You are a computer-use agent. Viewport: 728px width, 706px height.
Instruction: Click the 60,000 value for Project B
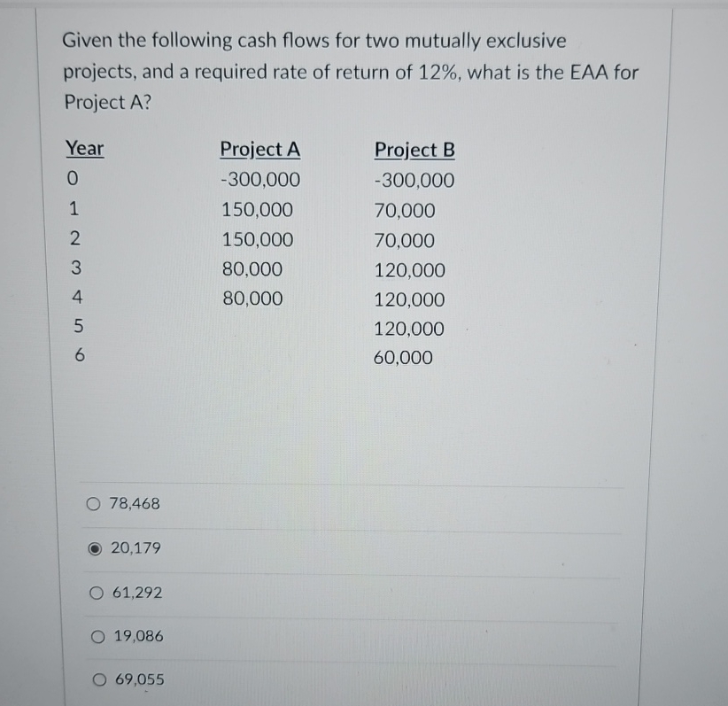[x=404, y=358]
